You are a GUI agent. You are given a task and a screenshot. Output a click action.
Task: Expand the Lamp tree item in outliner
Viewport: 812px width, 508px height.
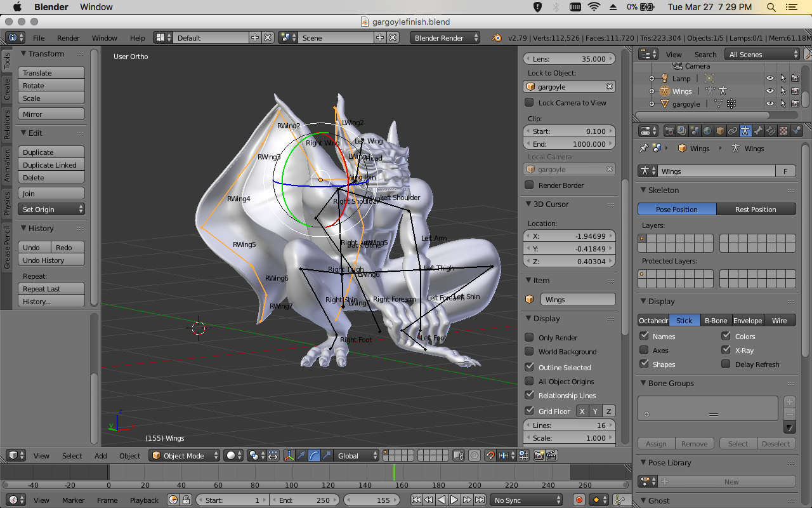coord(652,79)
